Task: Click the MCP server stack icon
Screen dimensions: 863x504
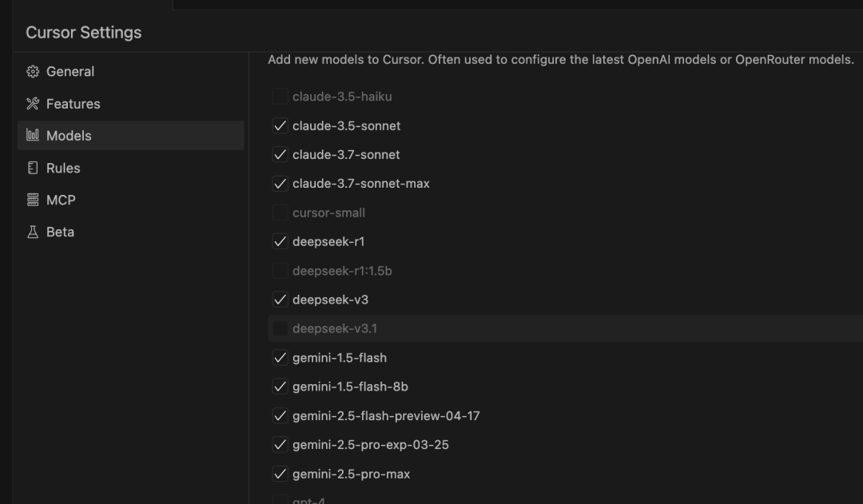Action: pos(33,200)
